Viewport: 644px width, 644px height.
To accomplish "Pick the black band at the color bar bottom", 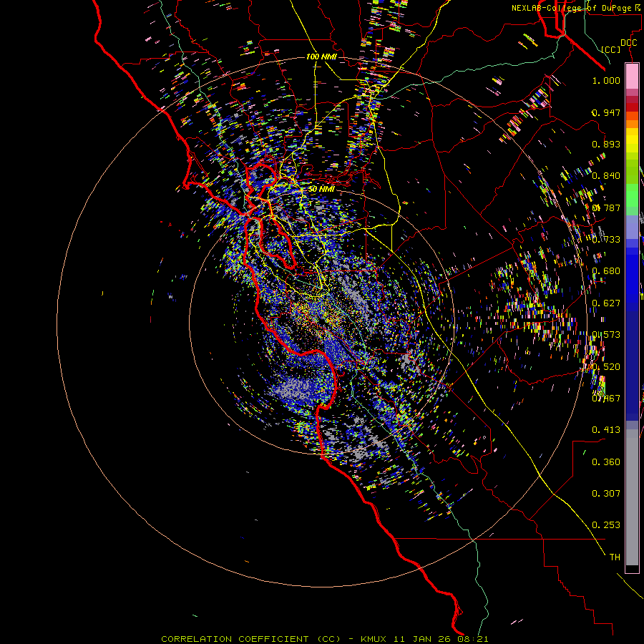I will pos(632,568).
